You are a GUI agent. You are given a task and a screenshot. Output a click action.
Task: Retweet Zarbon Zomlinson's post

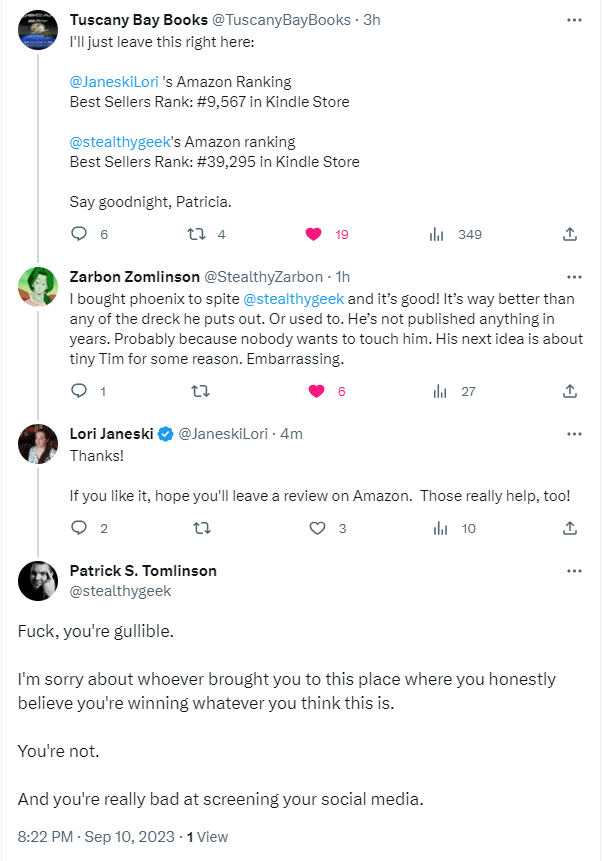[x=197, y=391]
